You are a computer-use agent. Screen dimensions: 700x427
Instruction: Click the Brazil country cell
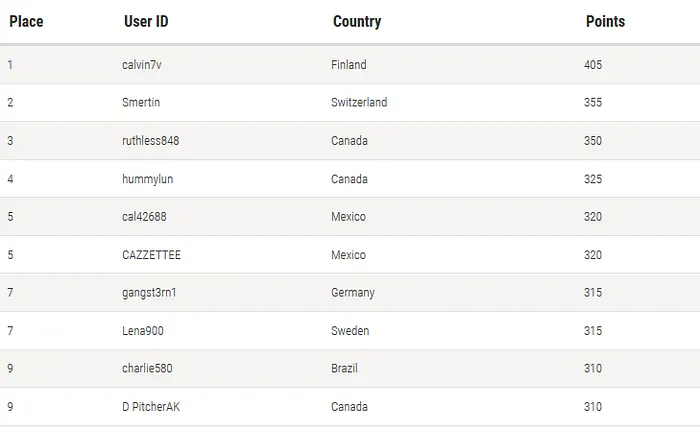tap(344, 369)
